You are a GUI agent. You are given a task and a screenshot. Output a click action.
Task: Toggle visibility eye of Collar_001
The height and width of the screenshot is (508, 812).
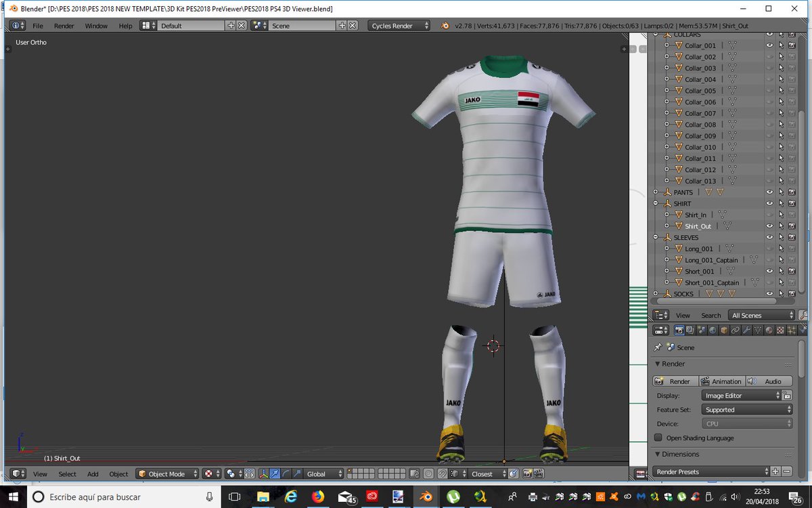pos(769,45)
